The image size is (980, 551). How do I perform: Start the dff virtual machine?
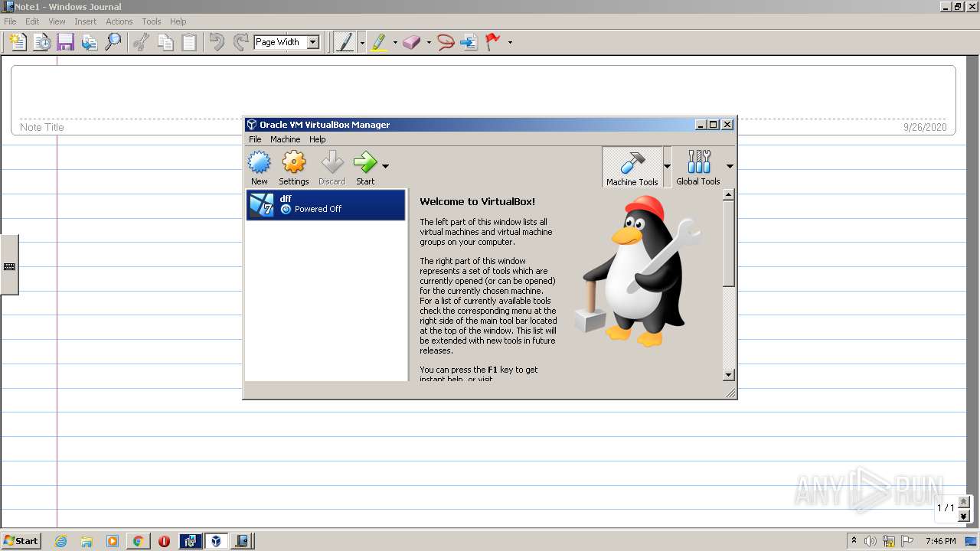pyautogui.click(x=365, y=168)
